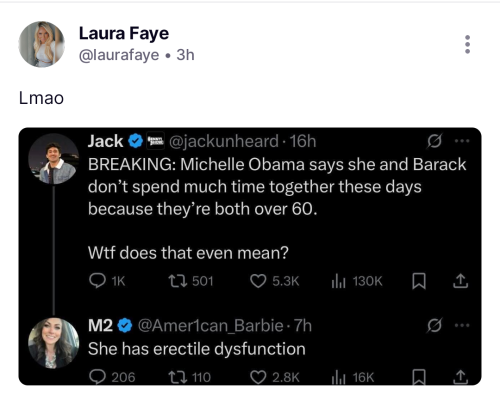Retweet M2's reply showing 110

177,377
